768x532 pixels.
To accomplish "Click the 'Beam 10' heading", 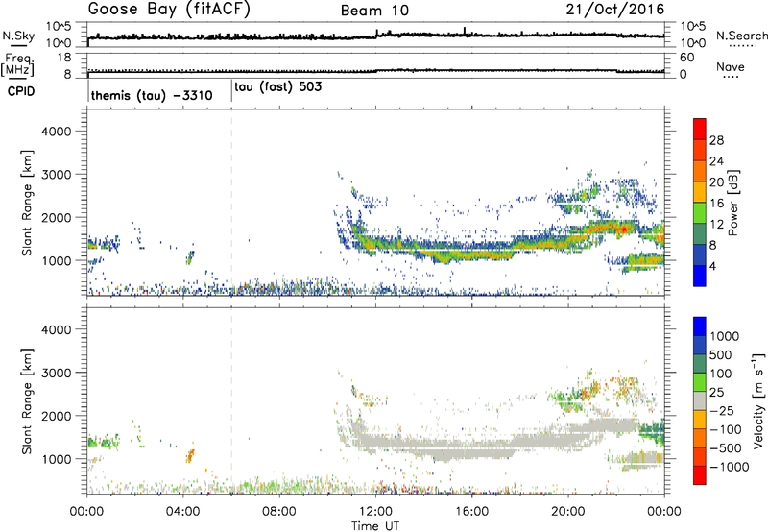I will pyautogui.click(x=374, y=11).
